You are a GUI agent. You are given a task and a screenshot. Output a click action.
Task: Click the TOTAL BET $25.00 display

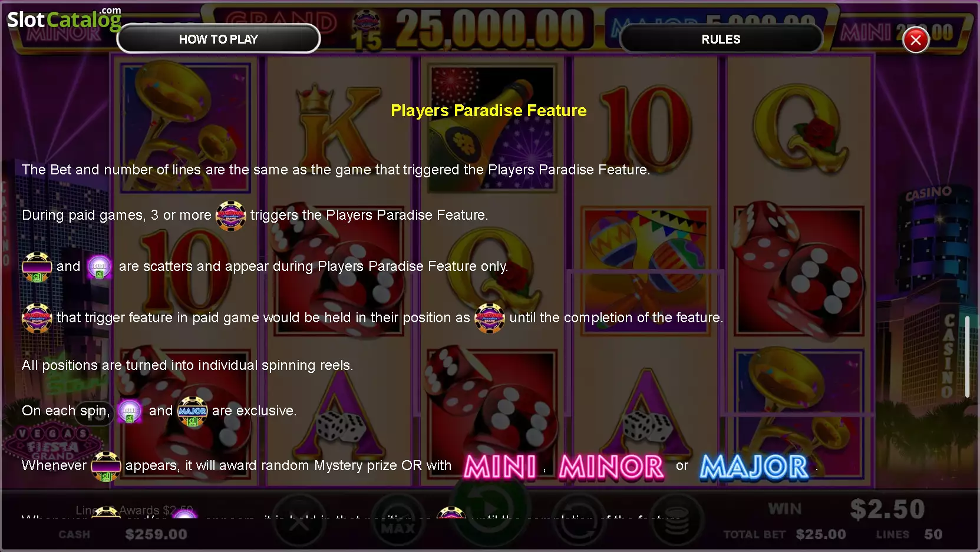pyautogui.click(x=784, y=534)
